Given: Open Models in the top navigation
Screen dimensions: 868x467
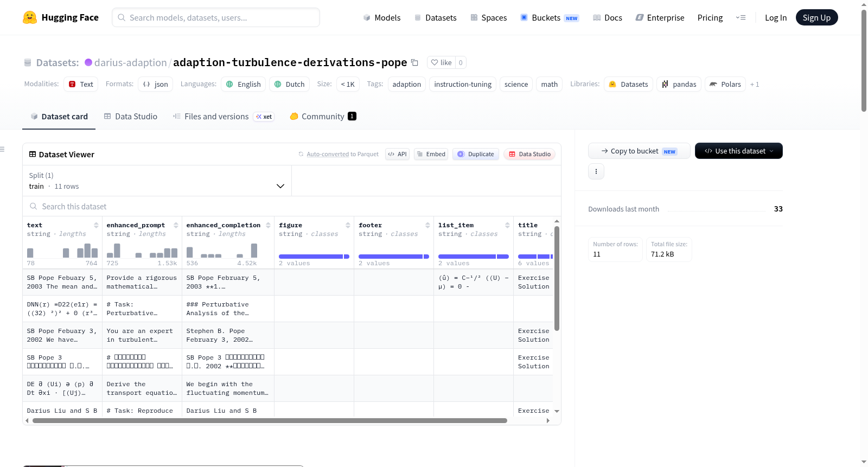Looking at the screenshot, I should [382, 18].
